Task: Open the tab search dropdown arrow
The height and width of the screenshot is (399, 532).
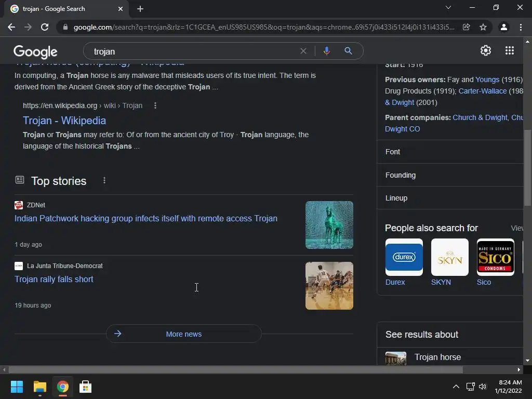Action: click(x=448, y=7)
